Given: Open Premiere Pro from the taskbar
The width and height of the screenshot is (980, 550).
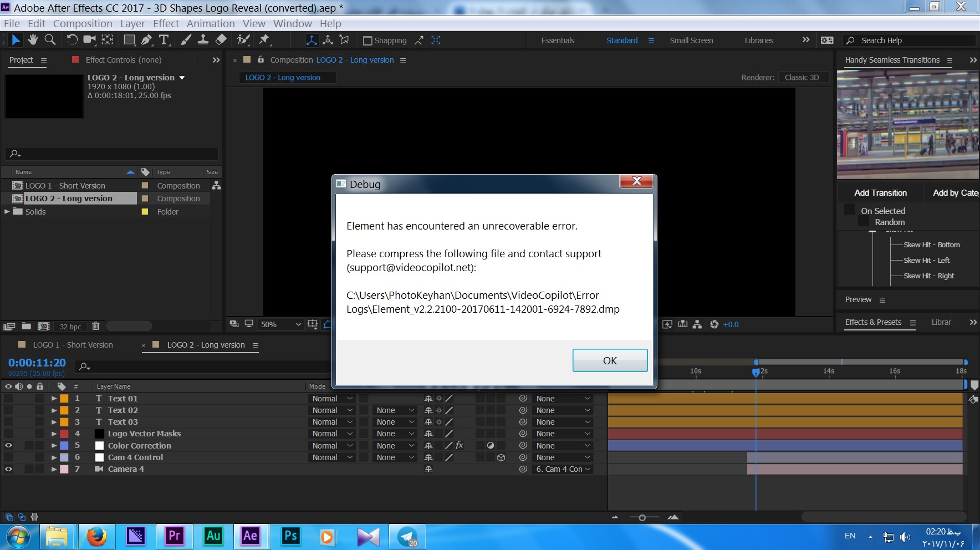Looking at the screenshot, I should point(174,536).
